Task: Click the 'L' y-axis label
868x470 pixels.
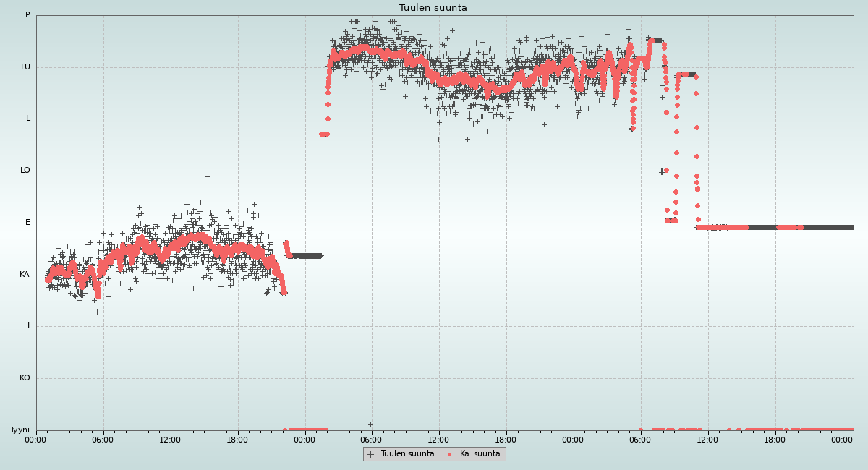Action: pyautogui.click(x=28, y=119)
